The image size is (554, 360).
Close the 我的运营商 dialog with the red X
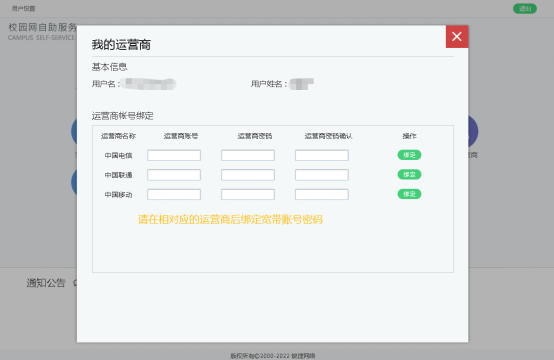click(x=457, y=36)
